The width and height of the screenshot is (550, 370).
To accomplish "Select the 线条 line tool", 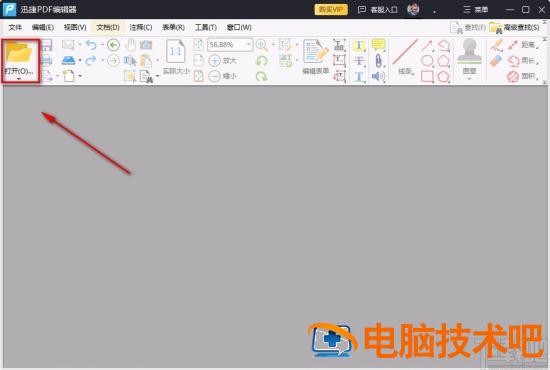I will point(405,57).
